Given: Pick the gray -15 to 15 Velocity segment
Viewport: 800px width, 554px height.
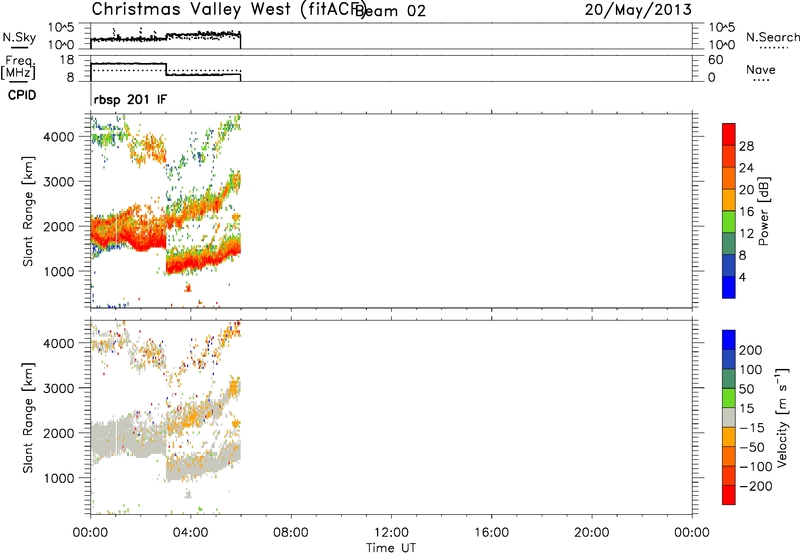Looking at the screenshot, I should (729, 417).
